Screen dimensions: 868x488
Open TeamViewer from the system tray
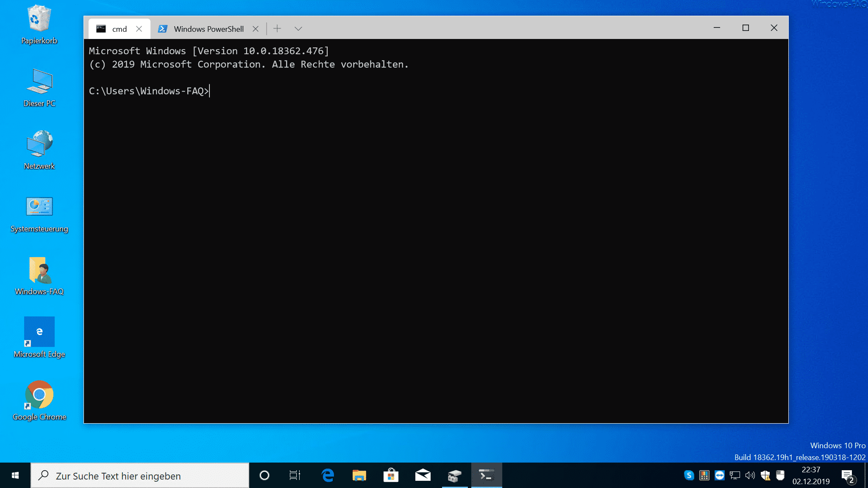point(720,475)
